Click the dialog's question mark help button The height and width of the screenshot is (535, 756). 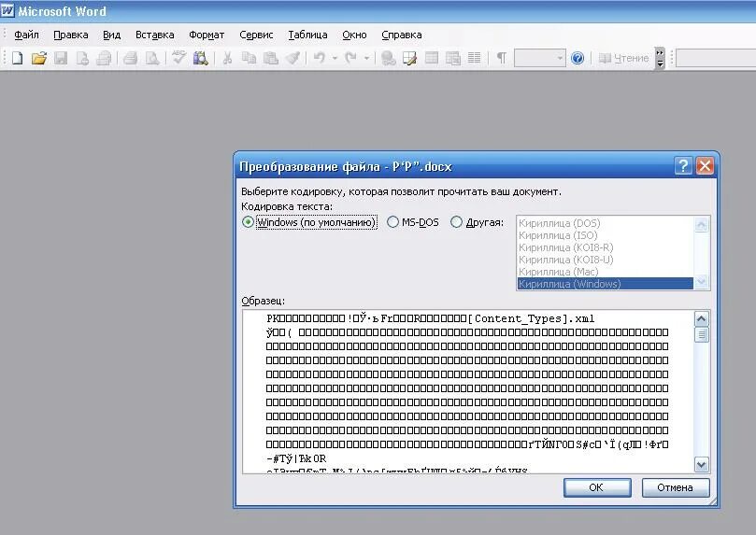[683, 166]
